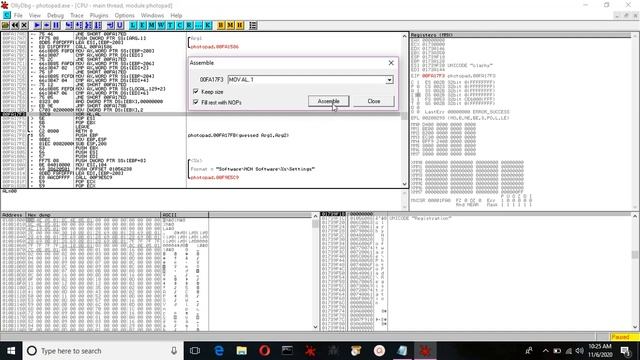Open Windows list with W icon

(x=161, y=25)
